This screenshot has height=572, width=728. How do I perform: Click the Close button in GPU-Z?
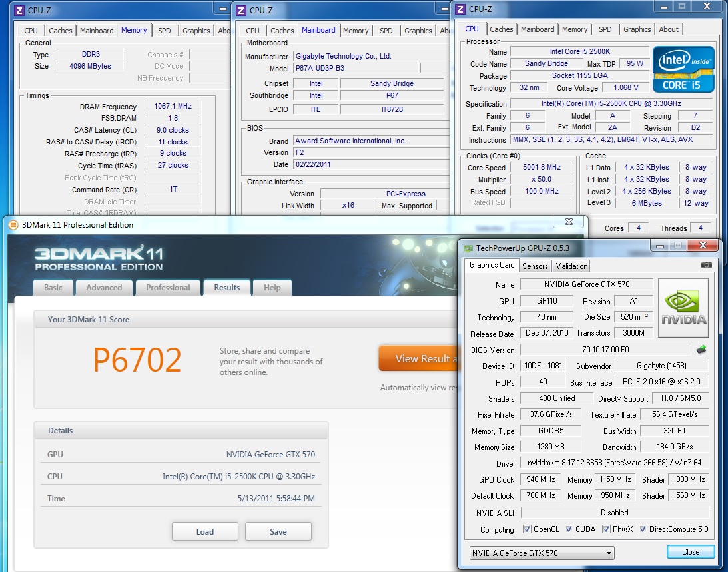[x=691, y=552]
